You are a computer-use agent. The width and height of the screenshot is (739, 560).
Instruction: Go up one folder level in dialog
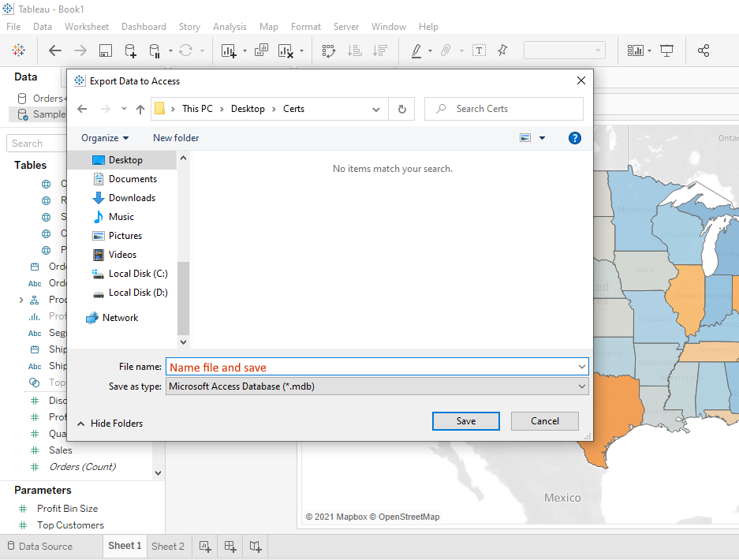click(x=140, y=110)
